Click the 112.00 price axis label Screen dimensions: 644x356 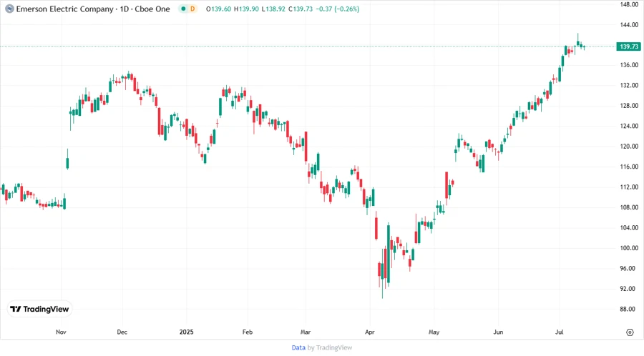(629, 187)
